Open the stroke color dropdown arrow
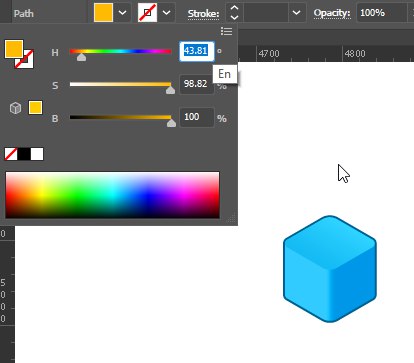This screenshot has height=363, width=414. point(167,13)
